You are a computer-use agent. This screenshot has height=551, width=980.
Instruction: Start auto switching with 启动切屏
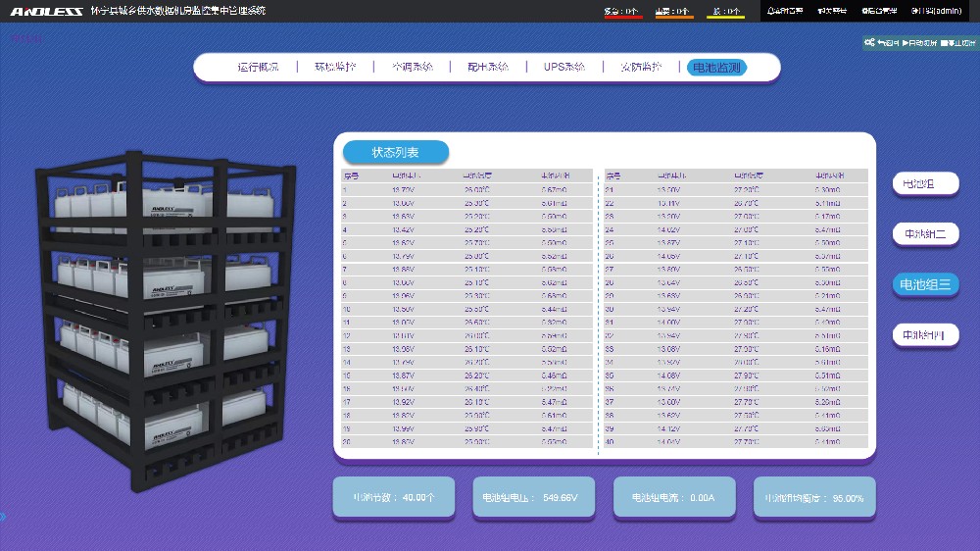[918, 43]
